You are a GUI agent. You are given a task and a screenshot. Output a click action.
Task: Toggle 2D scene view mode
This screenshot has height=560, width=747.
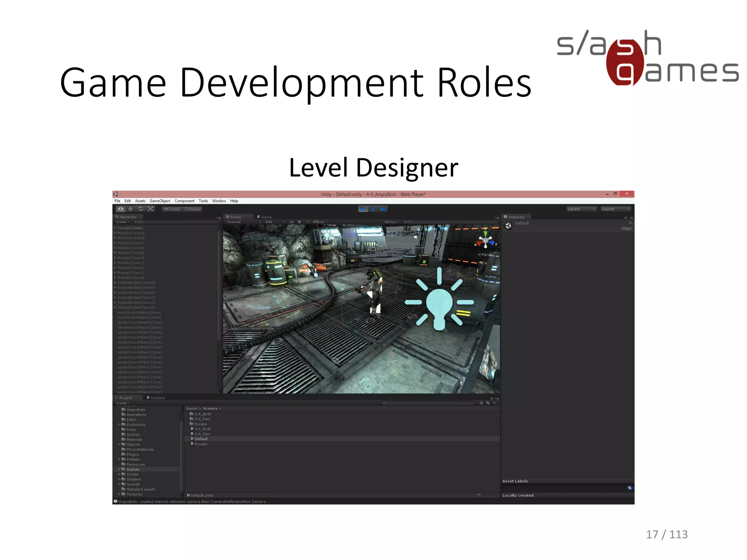291,222
